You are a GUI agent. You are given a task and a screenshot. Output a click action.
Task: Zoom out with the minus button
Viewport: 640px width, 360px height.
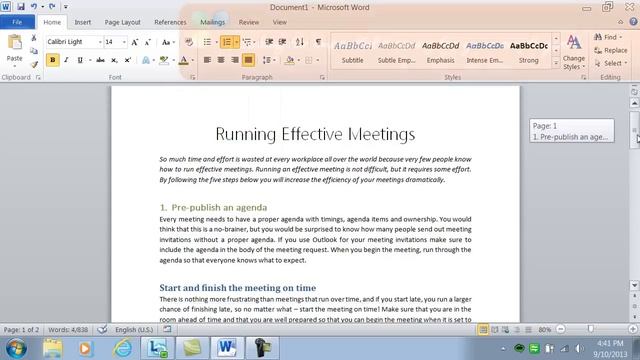click(561, 329)
